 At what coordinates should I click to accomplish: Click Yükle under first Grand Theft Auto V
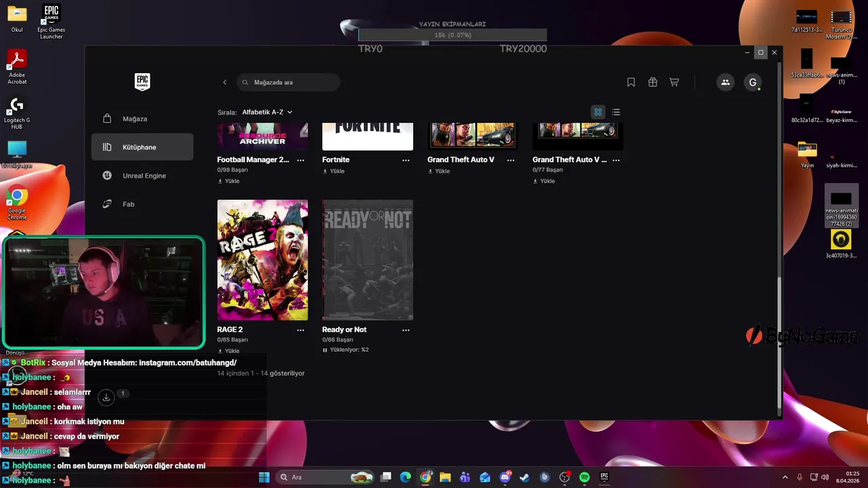click(x=439, y=171)
